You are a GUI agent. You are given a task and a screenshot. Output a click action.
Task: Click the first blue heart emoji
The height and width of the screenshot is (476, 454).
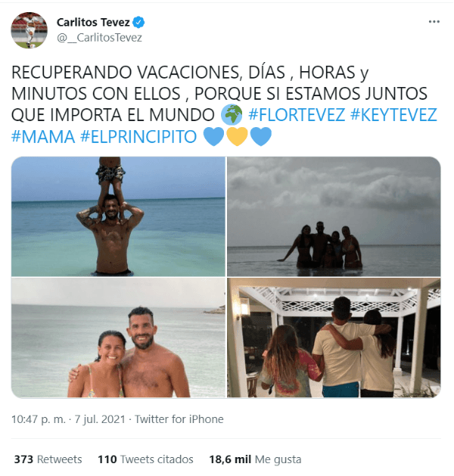point(213,136)
